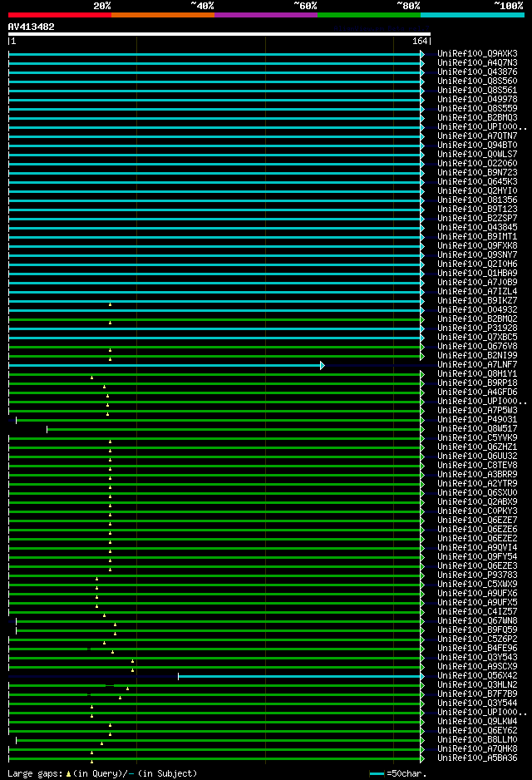
Task: Select the UniRef100_Q645K3 label
Action: coord(477,181)
